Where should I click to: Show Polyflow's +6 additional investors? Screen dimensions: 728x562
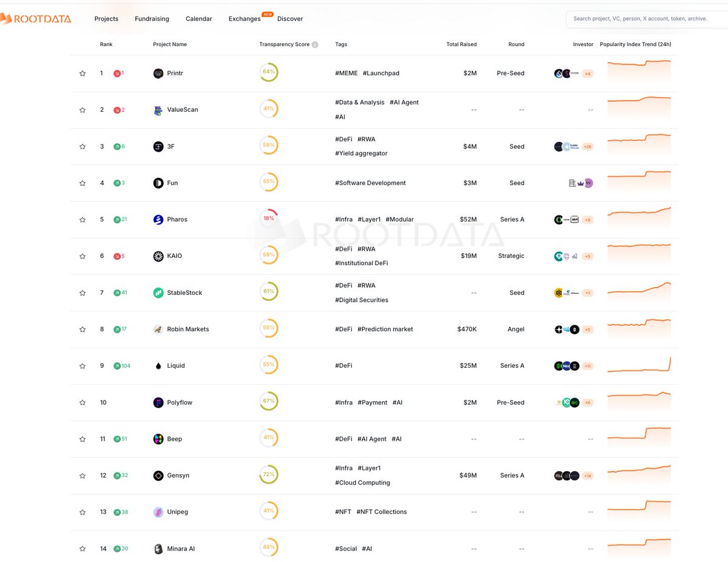(587, 402)
